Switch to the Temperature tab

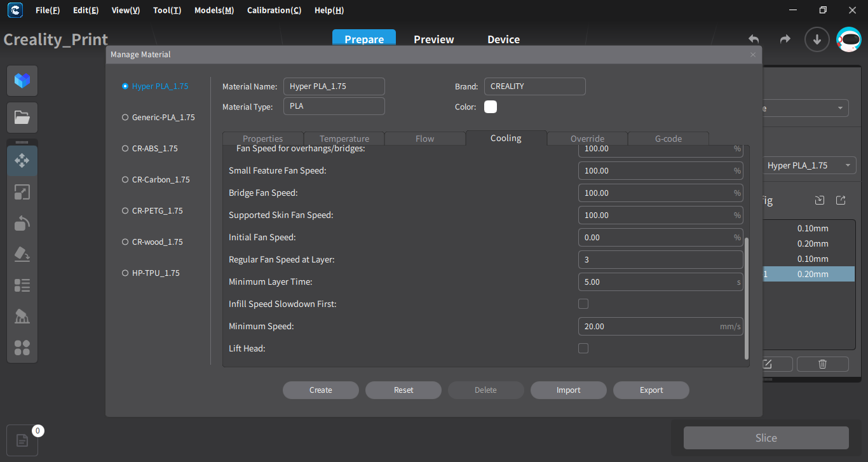[x=344, y=139]
